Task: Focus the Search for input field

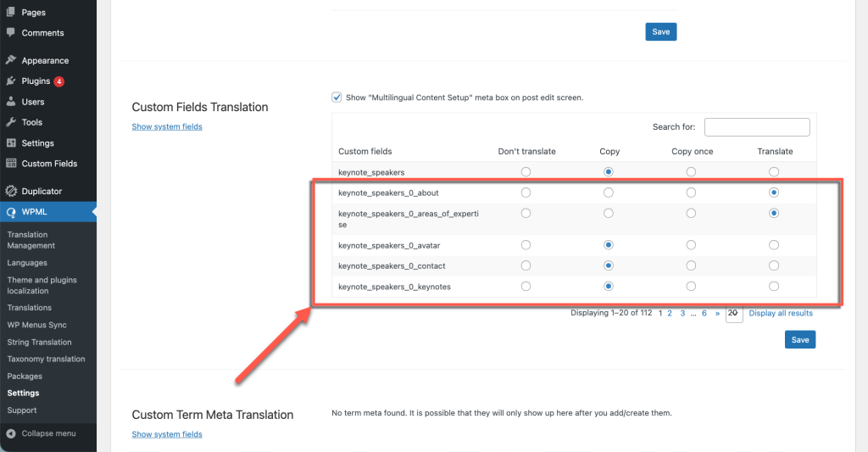Action: [757, 127]
